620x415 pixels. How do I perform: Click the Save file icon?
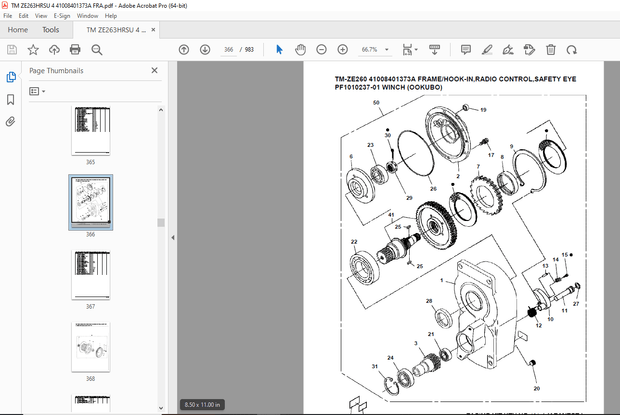12,49
